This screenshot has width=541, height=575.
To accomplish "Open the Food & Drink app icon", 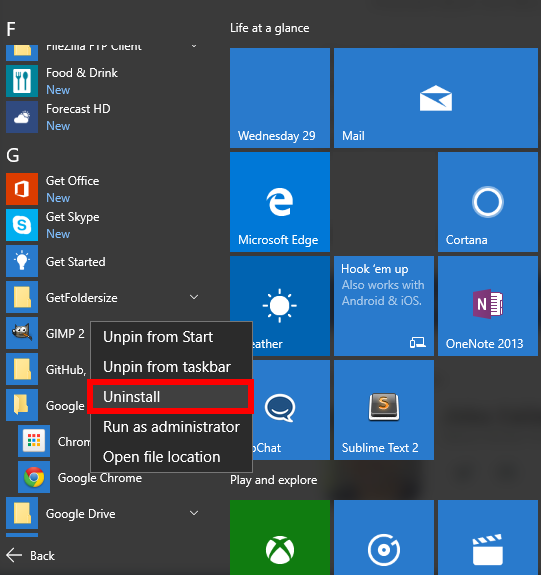I will (22, 81).
